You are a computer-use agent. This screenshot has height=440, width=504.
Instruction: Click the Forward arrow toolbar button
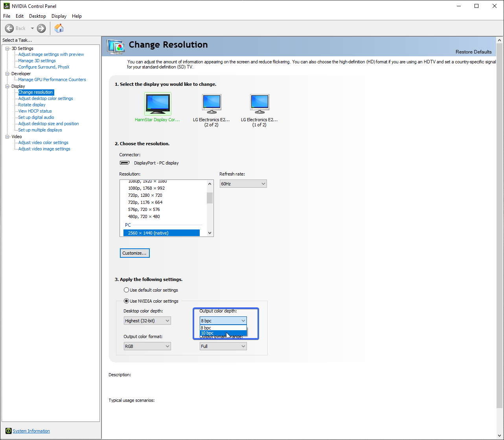[x=41, y=28]
